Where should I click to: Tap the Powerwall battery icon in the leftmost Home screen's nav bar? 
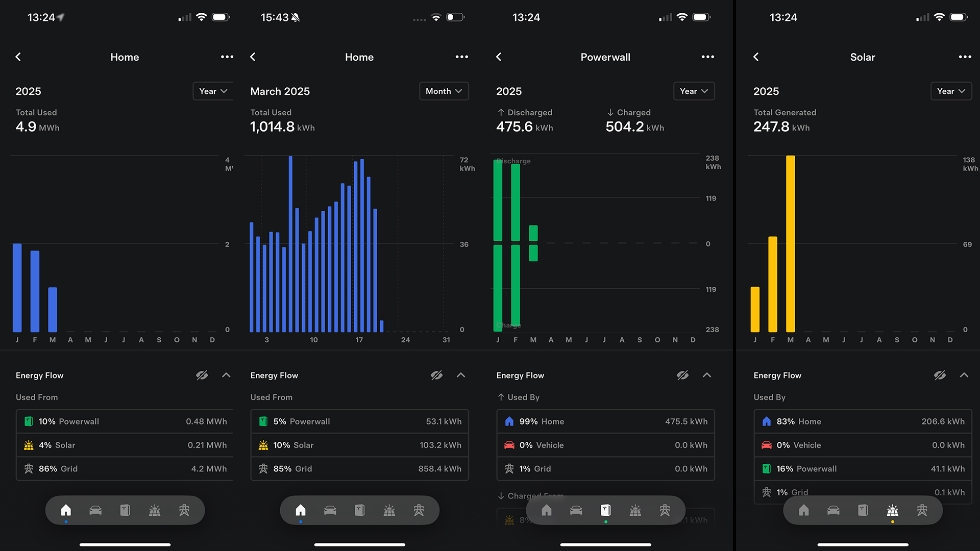click(x=125, y=510)
